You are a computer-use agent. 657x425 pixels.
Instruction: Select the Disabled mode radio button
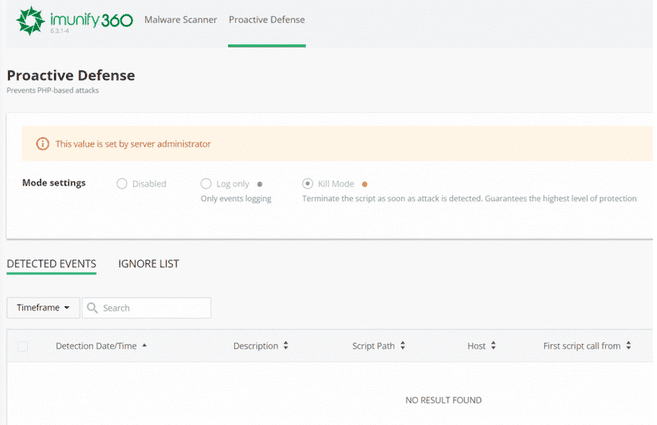pyautogui.click(x=122, y=184)
